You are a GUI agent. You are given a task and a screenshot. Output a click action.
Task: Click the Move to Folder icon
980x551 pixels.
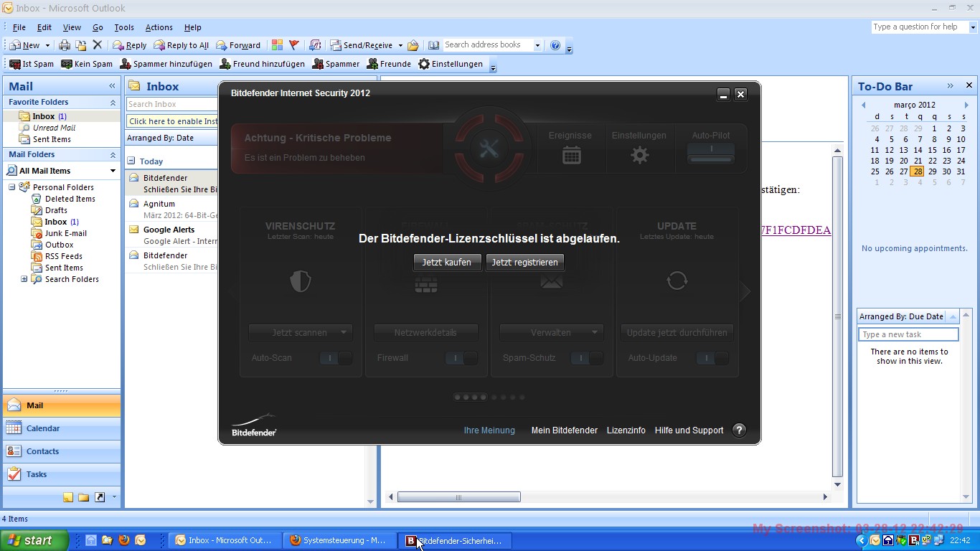(x=81, y=45)
